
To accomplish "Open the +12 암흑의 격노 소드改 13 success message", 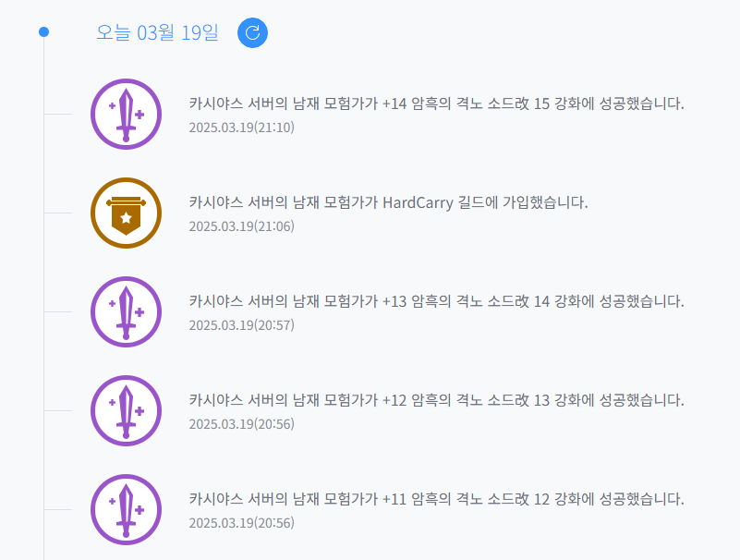I will [x=437, y=400].
